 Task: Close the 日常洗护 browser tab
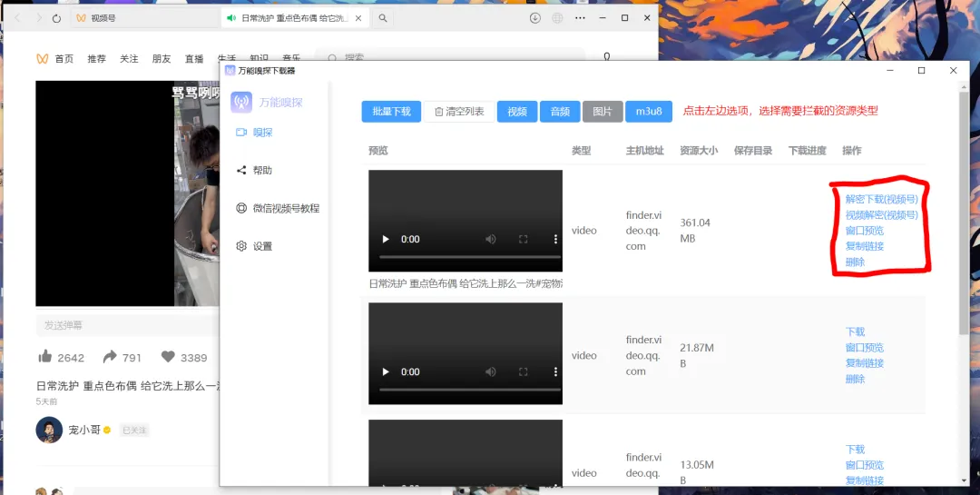358,18
